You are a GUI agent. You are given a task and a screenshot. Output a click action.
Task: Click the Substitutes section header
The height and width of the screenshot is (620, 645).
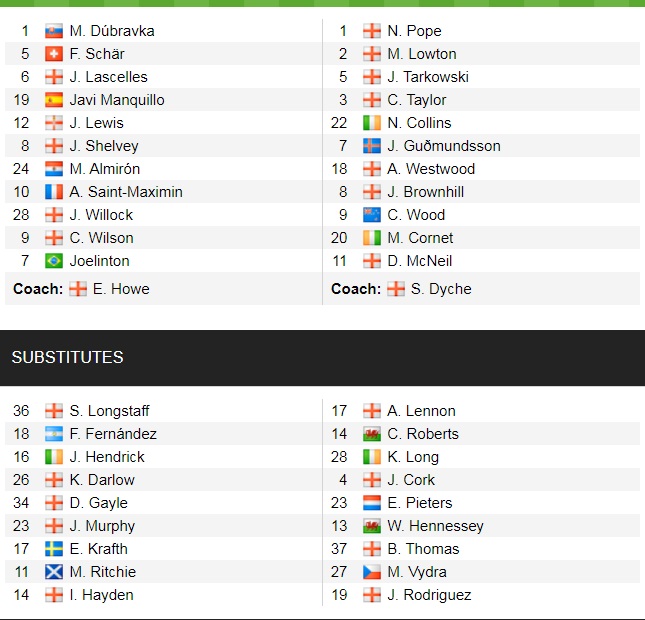pos(68,357)
